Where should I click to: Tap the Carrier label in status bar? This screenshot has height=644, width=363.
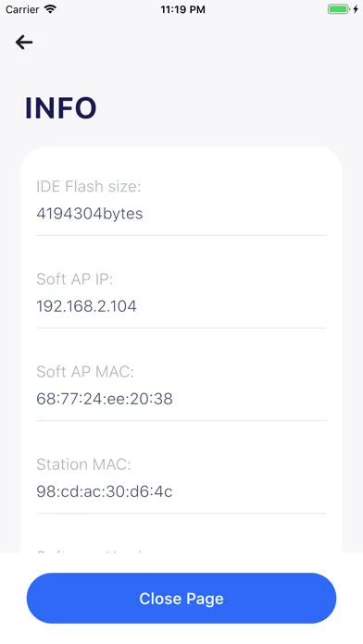(22, 9)
